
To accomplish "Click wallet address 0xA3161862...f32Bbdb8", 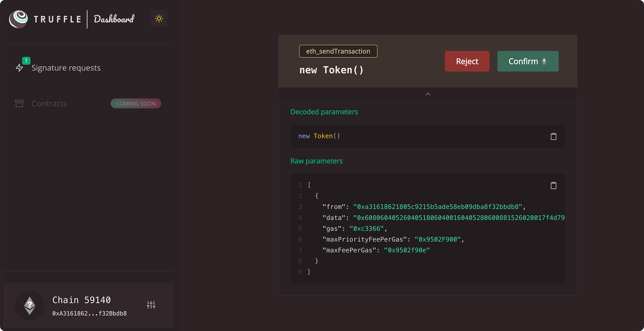I will click(x=89, y=313).
